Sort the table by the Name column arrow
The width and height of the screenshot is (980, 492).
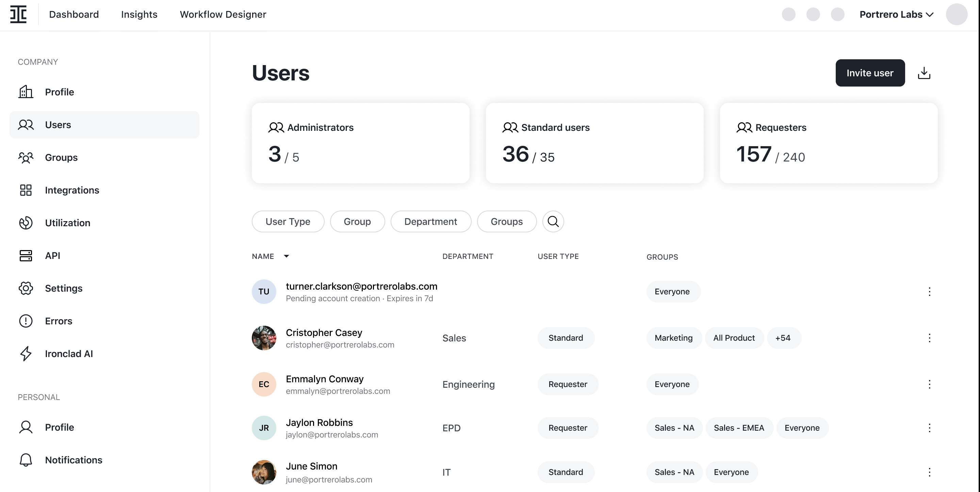287,256
